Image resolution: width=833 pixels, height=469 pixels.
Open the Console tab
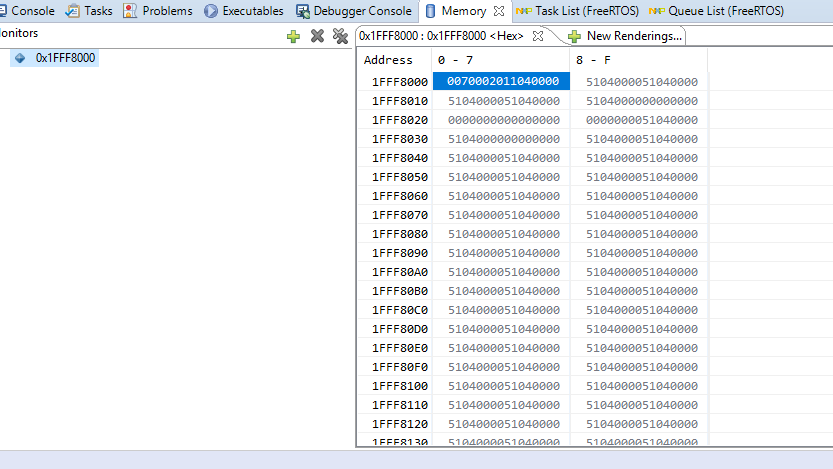27,11
